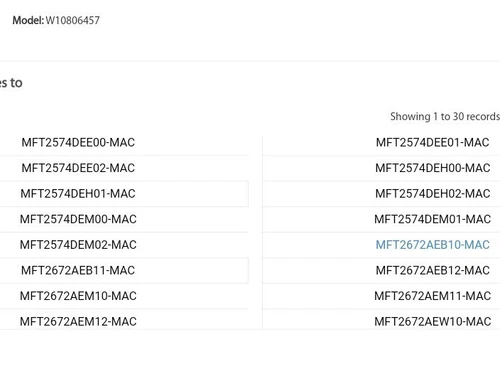500x391 pixels.
Task: Open the MFT2574DEM01-MAC model page
Action: (432, 219)
